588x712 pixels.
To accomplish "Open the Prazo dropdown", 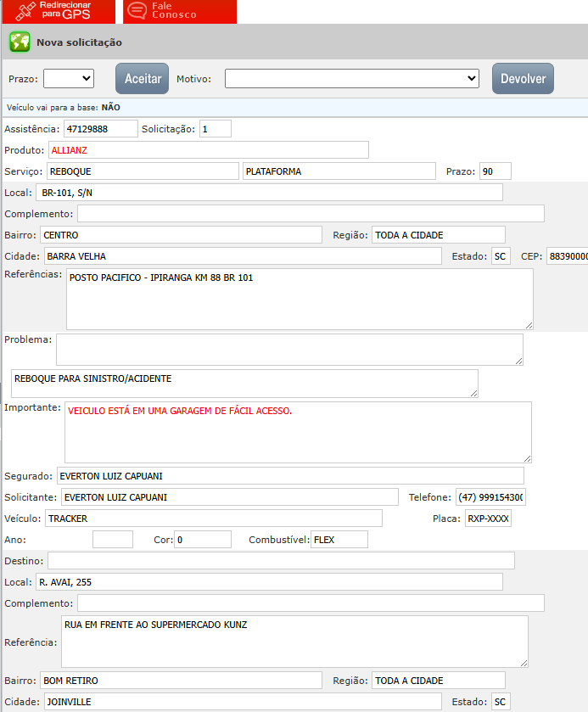I will (69, 78).
